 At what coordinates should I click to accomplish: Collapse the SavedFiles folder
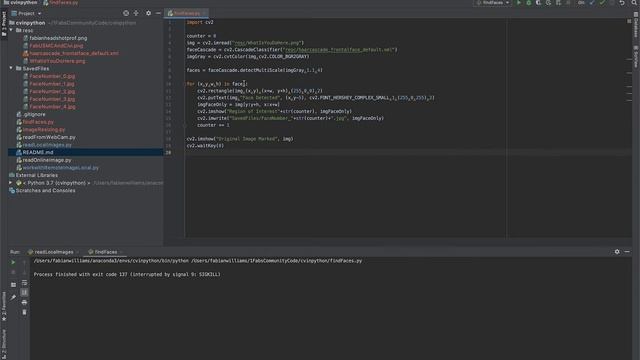(x=11, y=68)
